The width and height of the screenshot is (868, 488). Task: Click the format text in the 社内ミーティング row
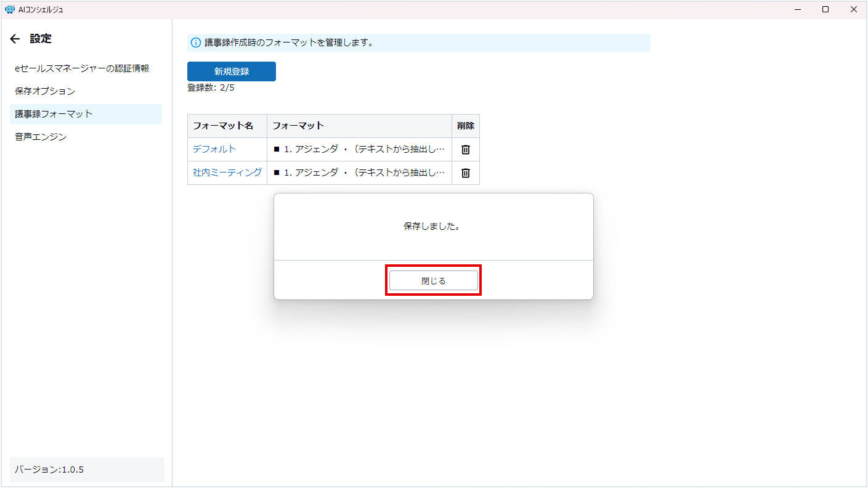pyautogui.click(x=359, y=173)
